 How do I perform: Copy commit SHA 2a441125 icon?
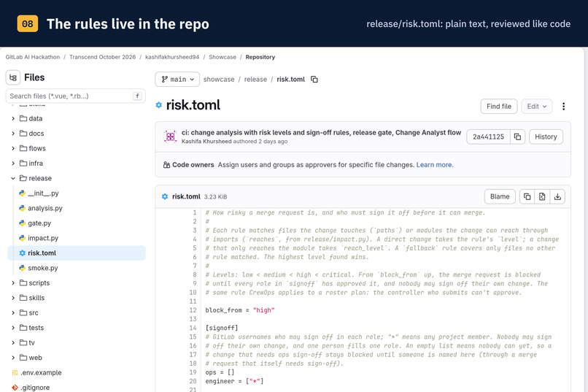(517, 137)
